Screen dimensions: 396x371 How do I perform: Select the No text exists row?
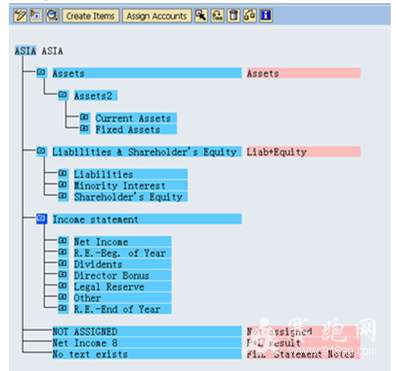click(147, 354)
